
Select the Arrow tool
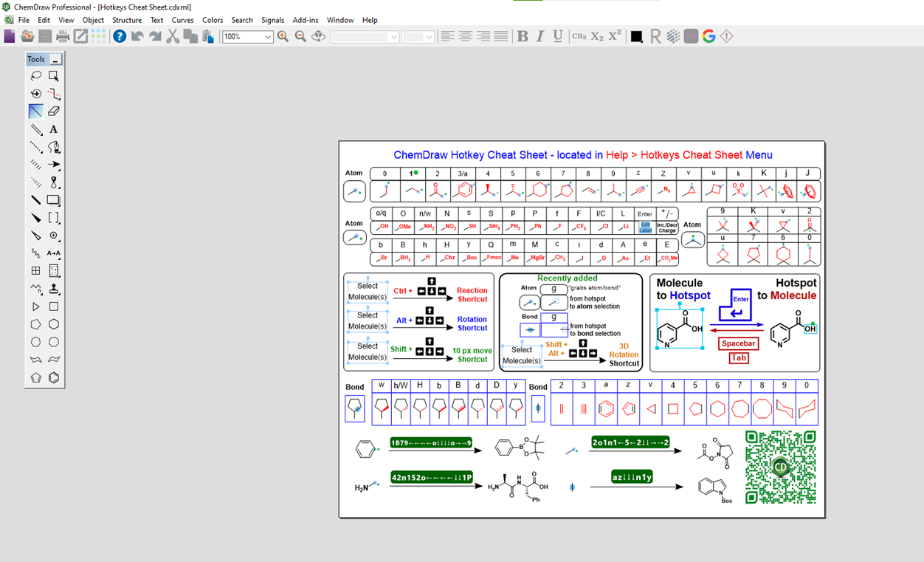click(x=54, y=165)
